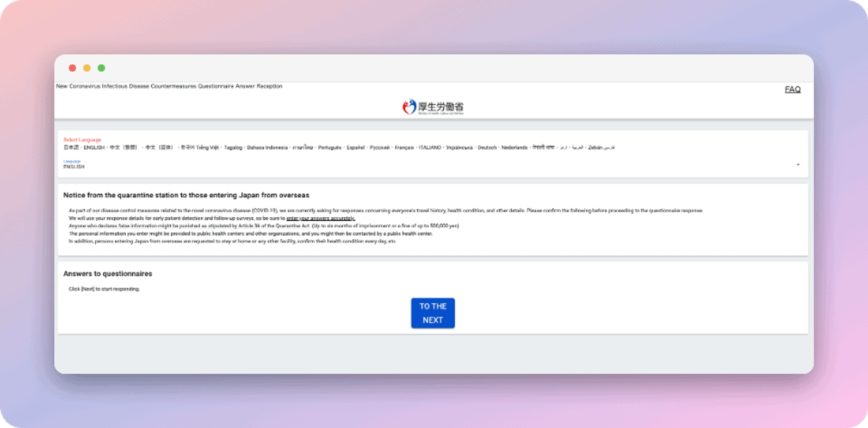This screenshot has width=868, height=428.
Task: Click the Ministry of Health logo
Action: coord(433,107)
